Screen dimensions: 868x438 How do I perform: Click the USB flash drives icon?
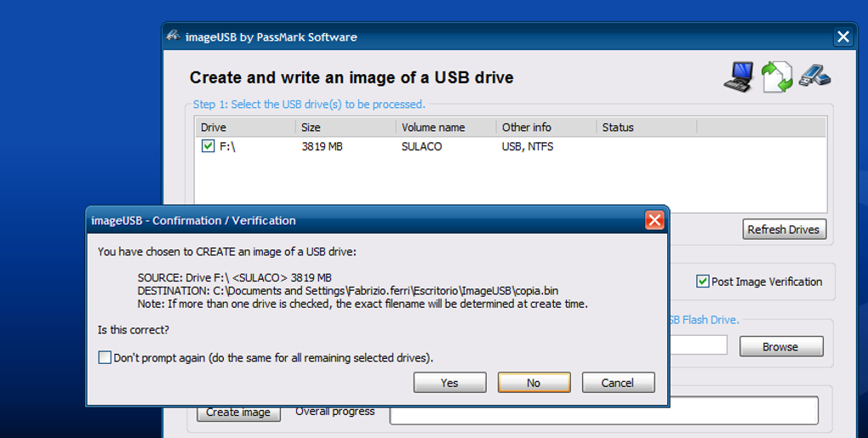click(x=814, y=76)
